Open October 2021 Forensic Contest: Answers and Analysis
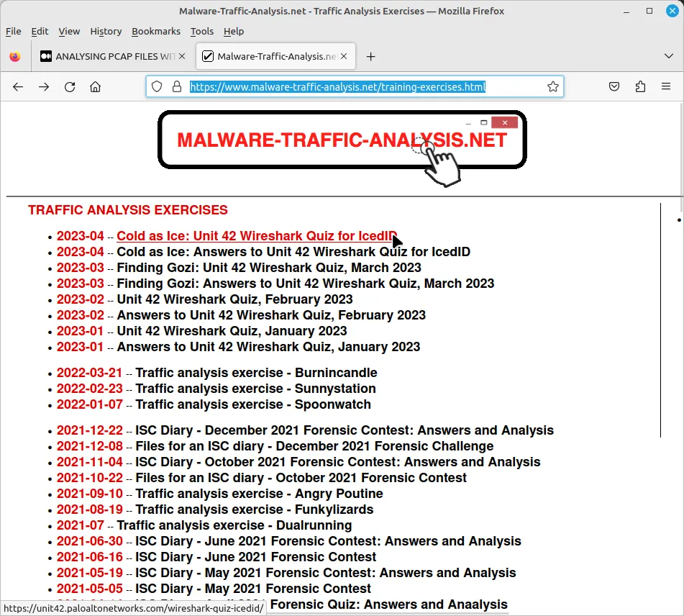 pos(337,462)
